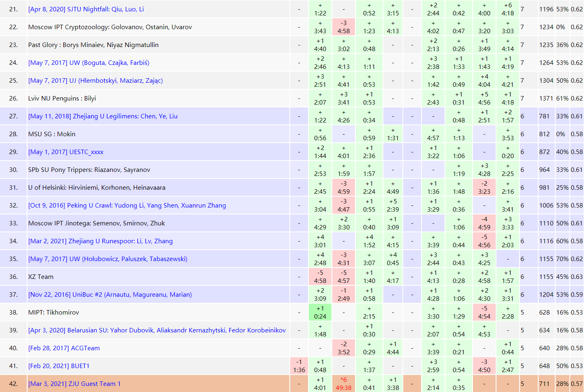The height and width of the screenshot is (392, 584).
Task: Click the Lviv NU Penguins team name
Action: coord(62,99)
